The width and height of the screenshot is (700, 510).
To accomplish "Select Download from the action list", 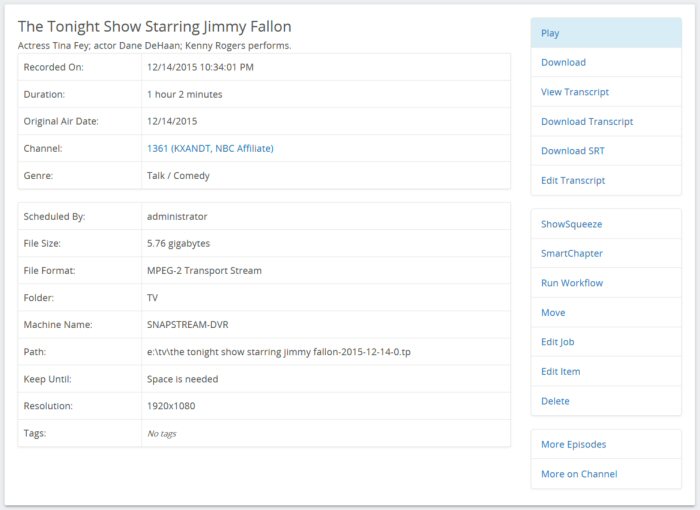I will point(606,63).
